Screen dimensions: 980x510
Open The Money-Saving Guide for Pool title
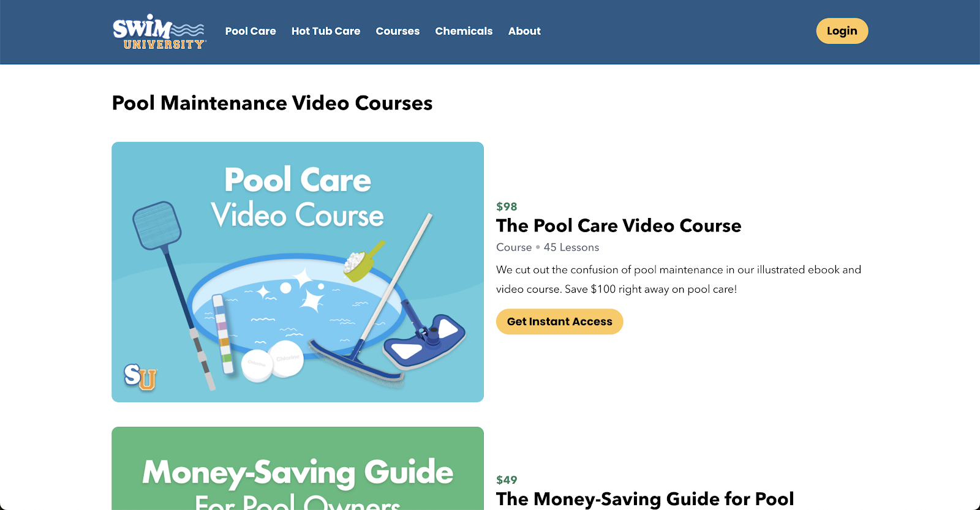coord(645,499)
